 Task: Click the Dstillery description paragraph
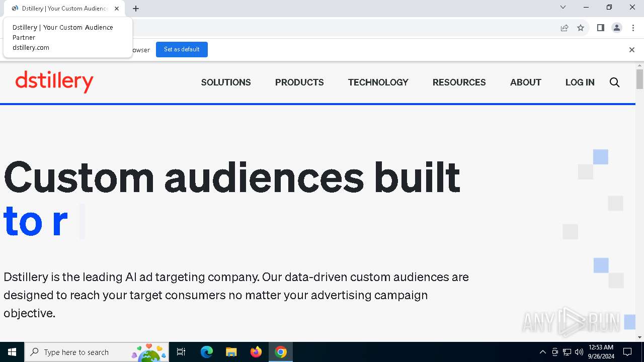236,295
